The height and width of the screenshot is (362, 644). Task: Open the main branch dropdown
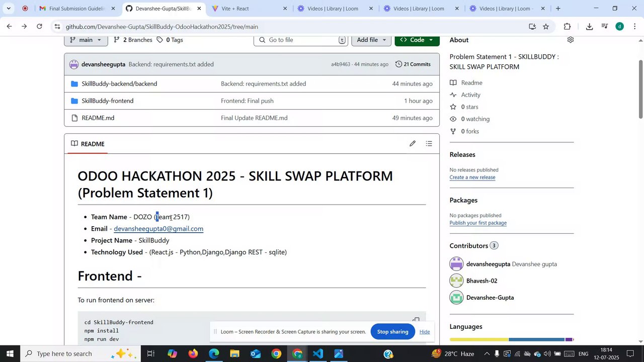(86, 40)
